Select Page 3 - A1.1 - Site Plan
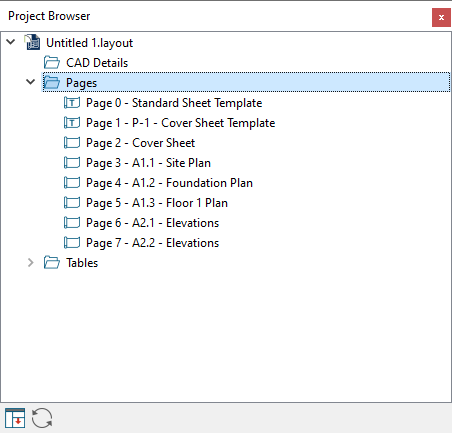This screenshot has width=452, height=433. tap(148, 163)
